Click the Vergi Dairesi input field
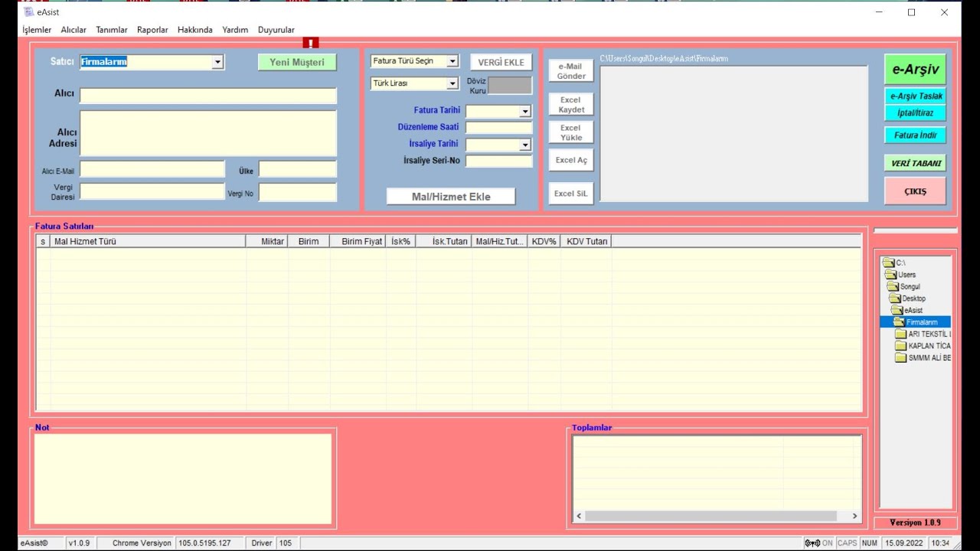Screen dimensions: 980x551 (152, 191)
